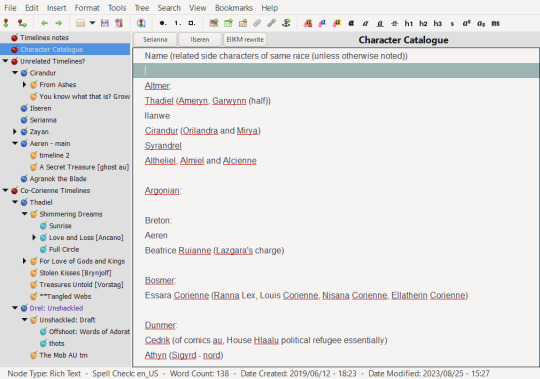Set text foreground color with blue 'a' icon

pyautogui.click(x=322, y=23)
